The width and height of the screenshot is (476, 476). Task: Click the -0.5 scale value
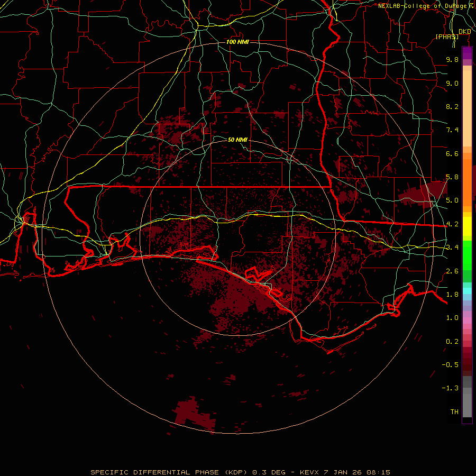click(450, 365)
